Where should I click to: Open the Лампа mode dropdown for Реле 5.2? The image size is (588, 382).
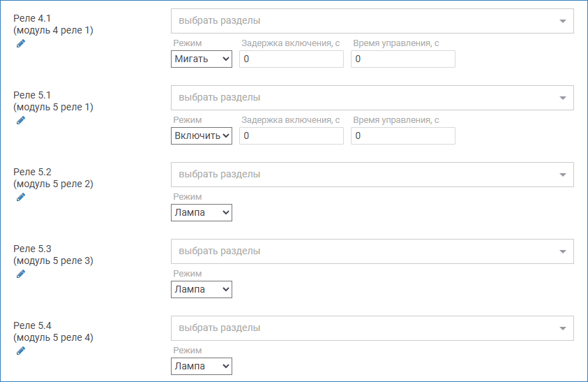pos(202,212)
